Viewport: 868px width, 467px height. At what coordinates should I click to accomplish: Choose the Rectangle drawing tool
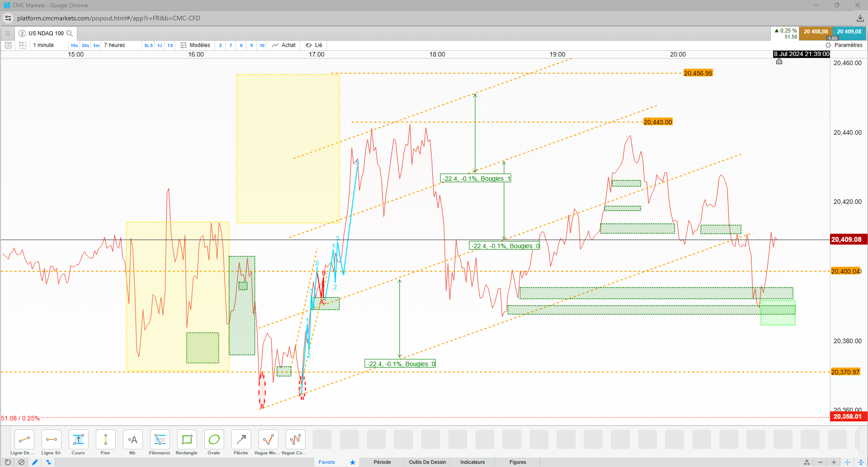[x=187, y=443]
